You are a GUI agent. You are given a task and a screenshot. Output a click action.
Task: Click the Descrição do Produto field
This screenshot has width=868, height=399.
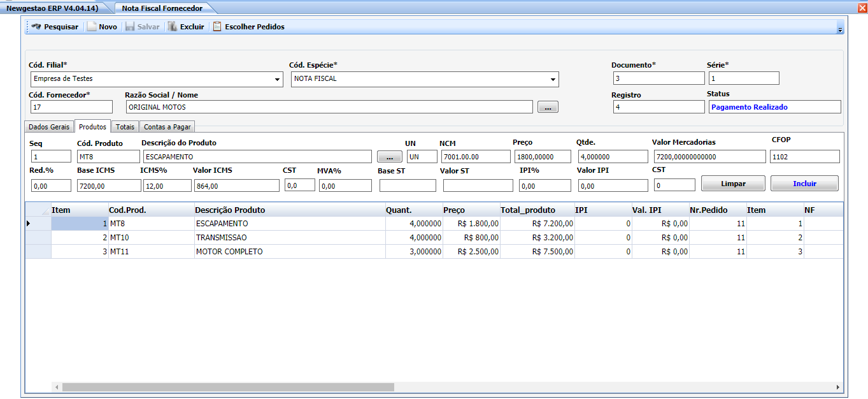257,156
